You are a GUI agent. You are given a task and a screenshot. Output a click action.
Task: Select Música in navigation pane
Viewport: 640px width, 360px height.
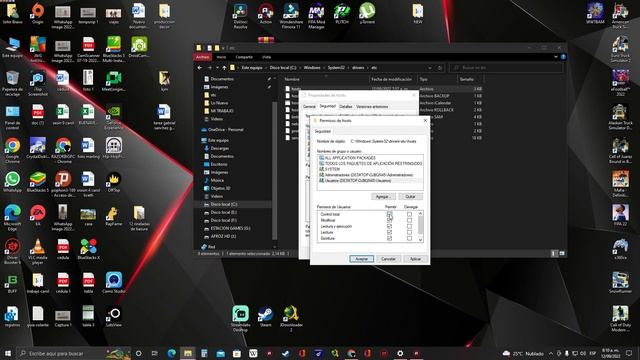[217, 180]
